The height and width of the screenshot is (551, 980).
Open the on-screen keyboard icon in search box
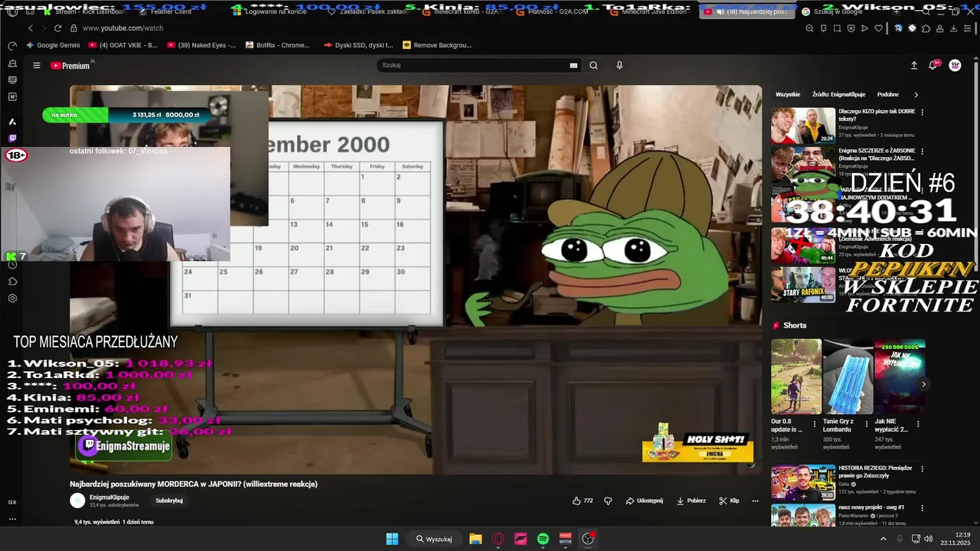point(573,66)
